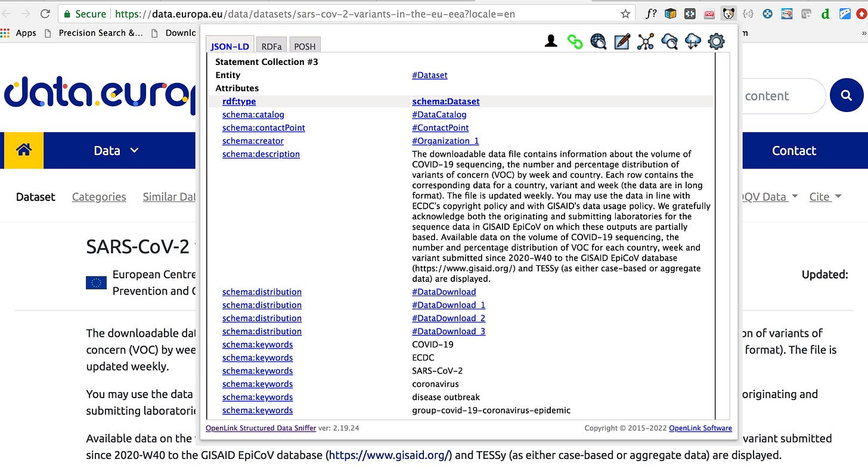Screen dimensions: 868x472
Task: Click the green chain link icon
Action: coord(575,41)
